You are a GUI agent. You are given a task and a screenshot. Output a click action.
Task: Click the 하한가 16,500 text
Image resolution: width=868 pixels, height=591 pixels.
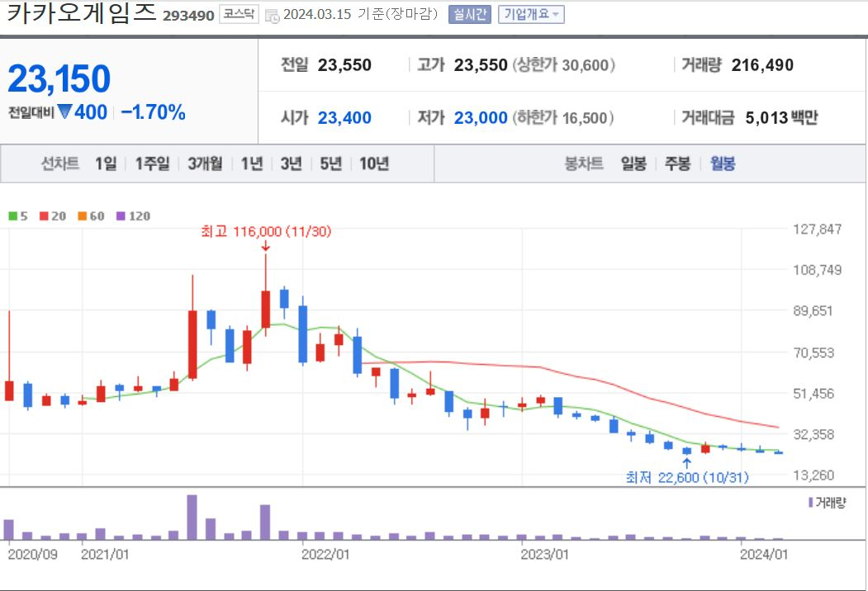563,118
